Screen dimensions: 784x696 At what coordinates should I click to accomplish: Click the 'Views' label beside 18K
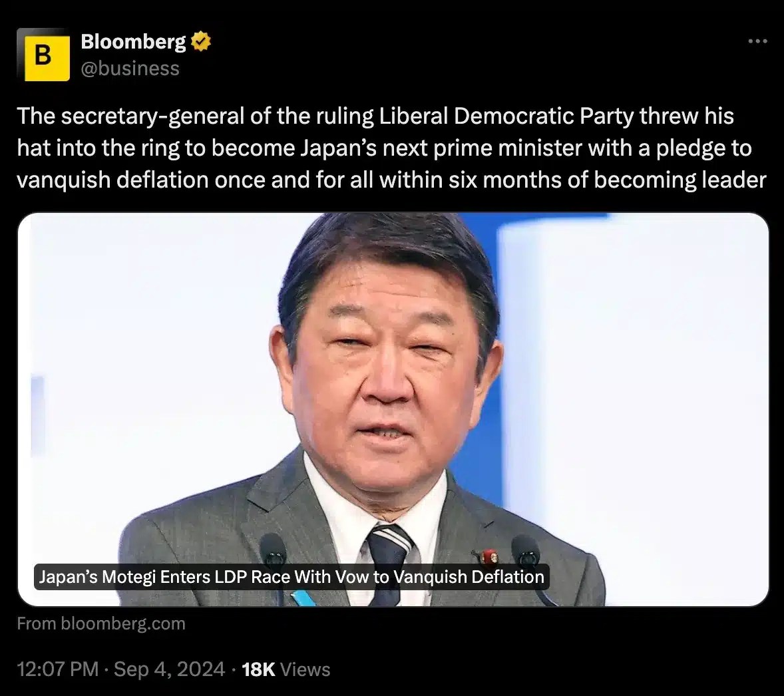(305, 669)
